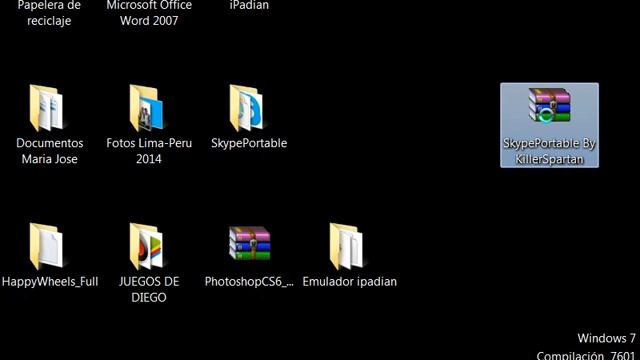Select the Fotos Lima-Peru 2014 folder icon
640x360 pixels.
point(147,108)
